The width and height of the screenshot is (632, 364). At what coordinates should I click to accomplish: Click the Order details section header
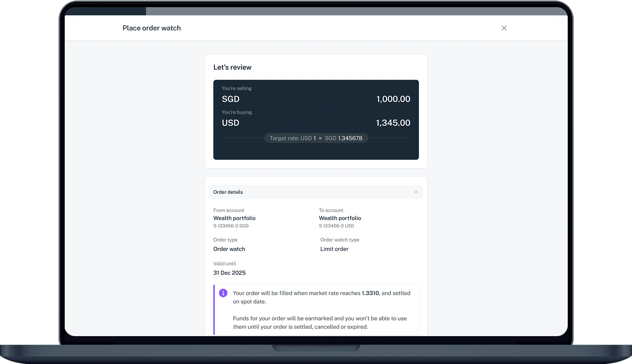228,192
